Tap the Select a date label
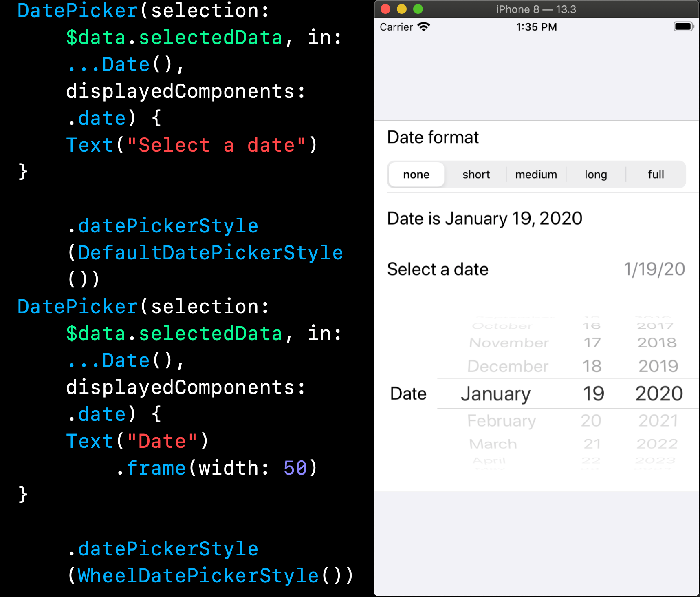Screen dimensions: 700x597 (437, 269)
